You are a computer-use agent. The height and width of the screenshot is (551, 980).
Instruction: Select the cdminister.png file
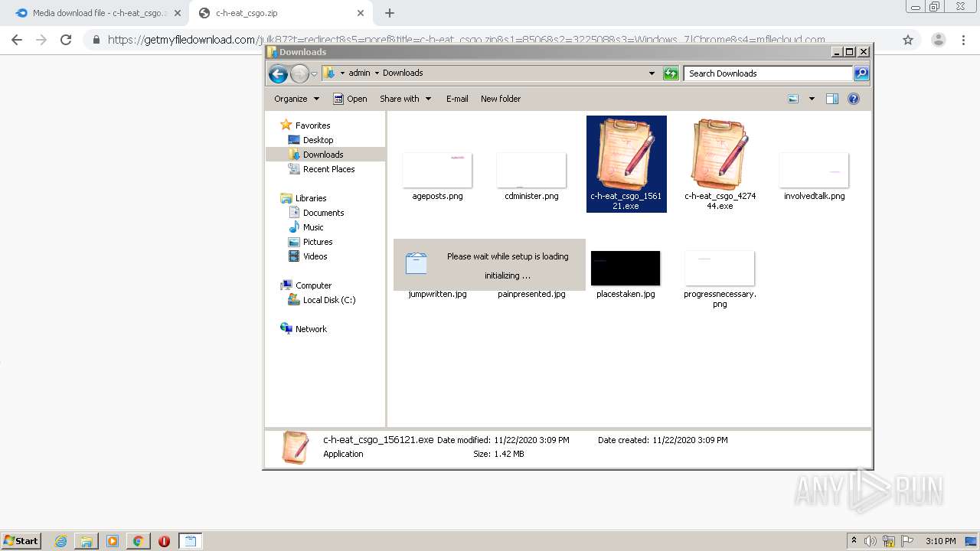531,176
